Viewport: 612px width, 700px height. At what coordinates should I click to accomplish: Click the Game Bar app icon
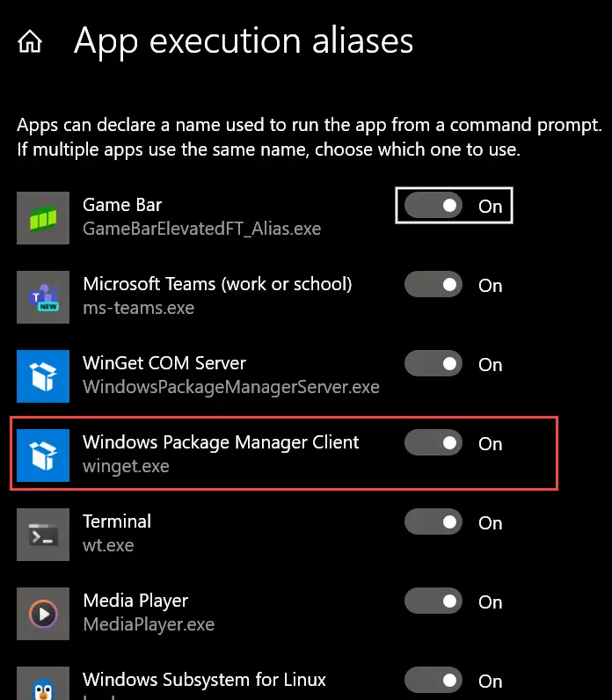[x=43, y=217]
